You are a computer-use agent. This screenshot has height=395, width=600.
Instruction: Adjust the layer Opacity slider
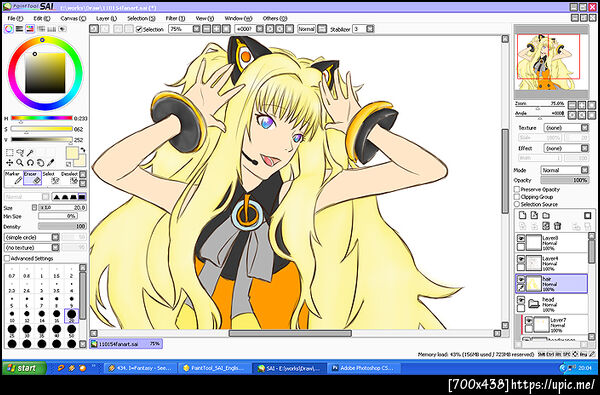(x=564, y=180)
